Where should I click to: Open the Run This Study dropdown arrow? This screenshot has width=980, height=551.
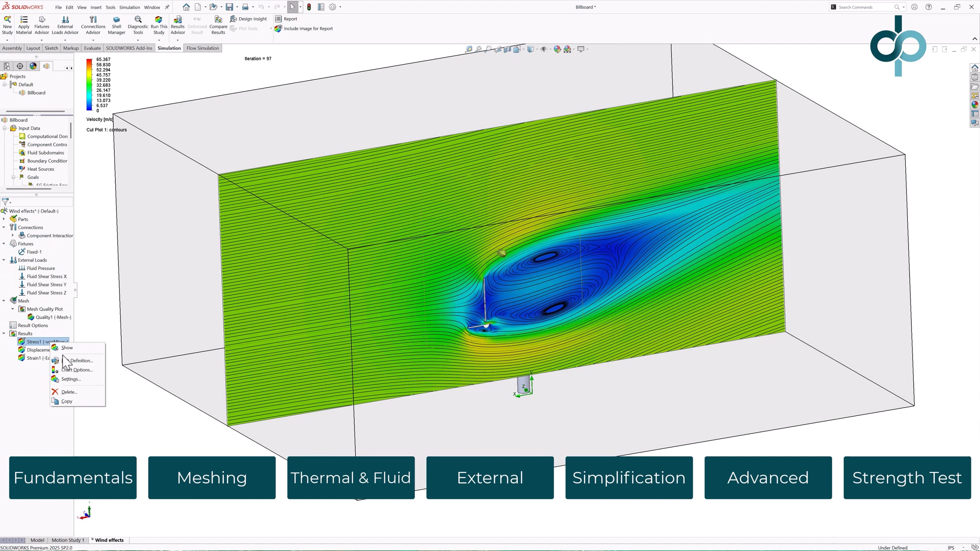coord(159,40)
